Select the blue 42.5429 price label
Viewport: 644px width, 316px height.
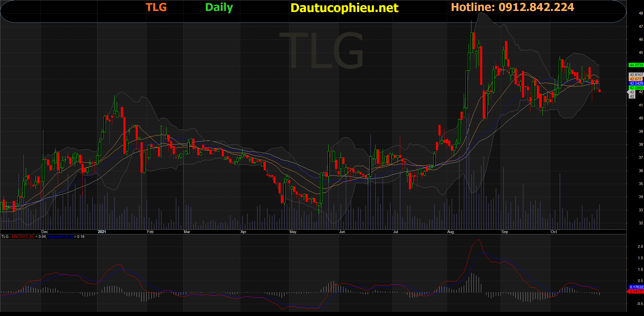[x=636, y=83]
